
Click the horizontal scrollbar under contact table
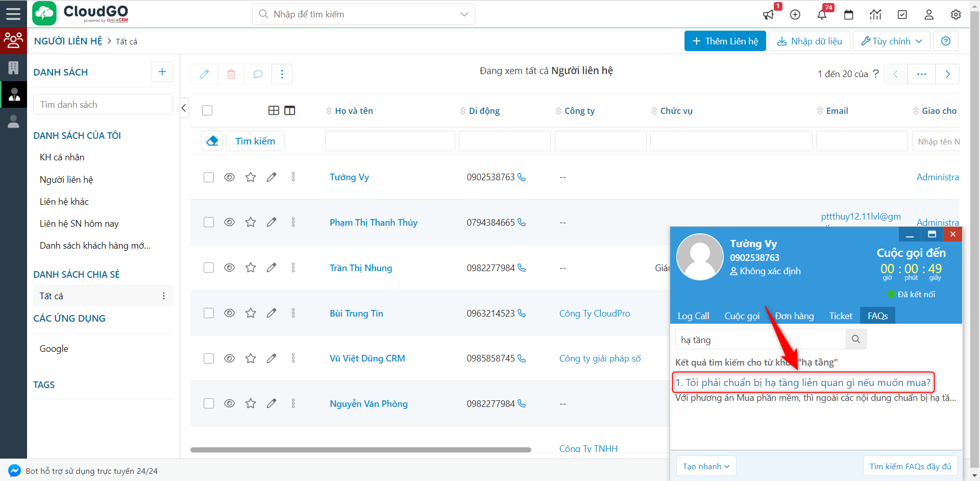[360, 450]
